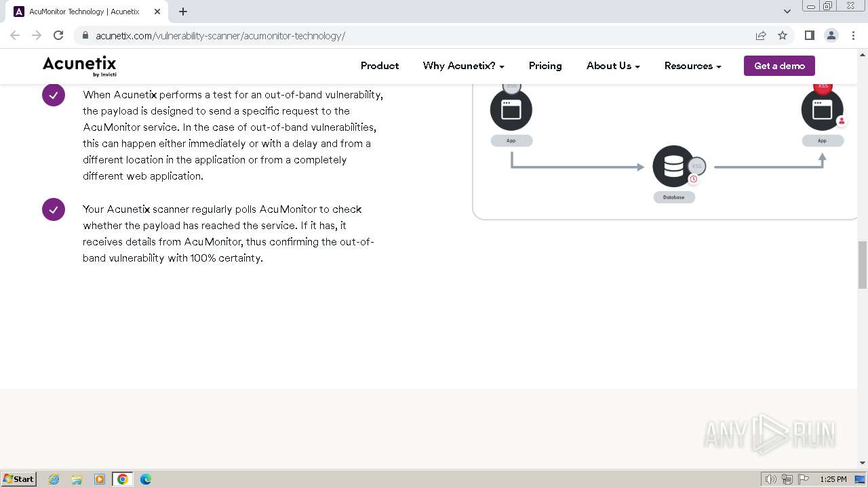Click the checkmark beside out-of-band test paragraph
This screenshot has width=868, height=488.
pyautogui.click(x=54, y=95)
